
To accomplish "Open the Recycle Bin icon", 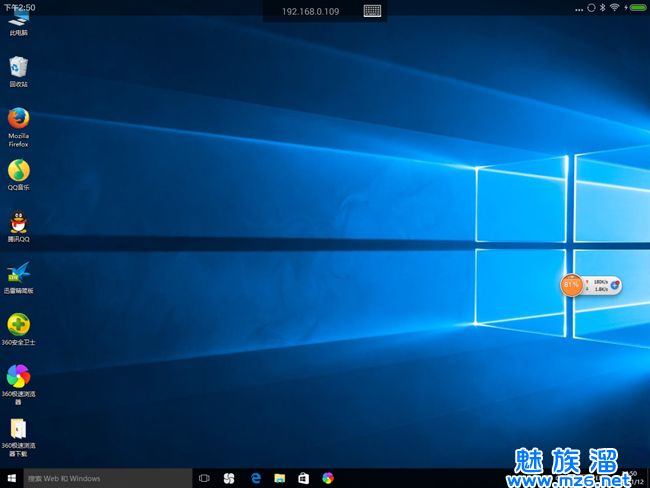I will click(x=19, y=71).
